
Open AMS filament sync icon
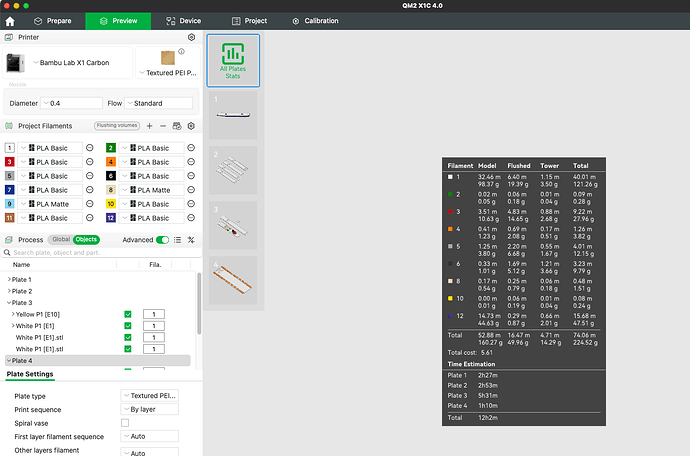tap(177, 126)
